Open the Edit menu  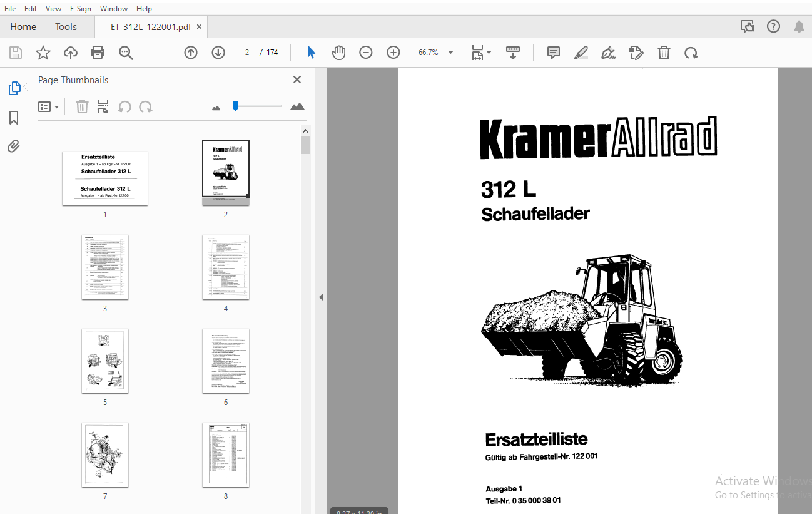coord(30,9)
